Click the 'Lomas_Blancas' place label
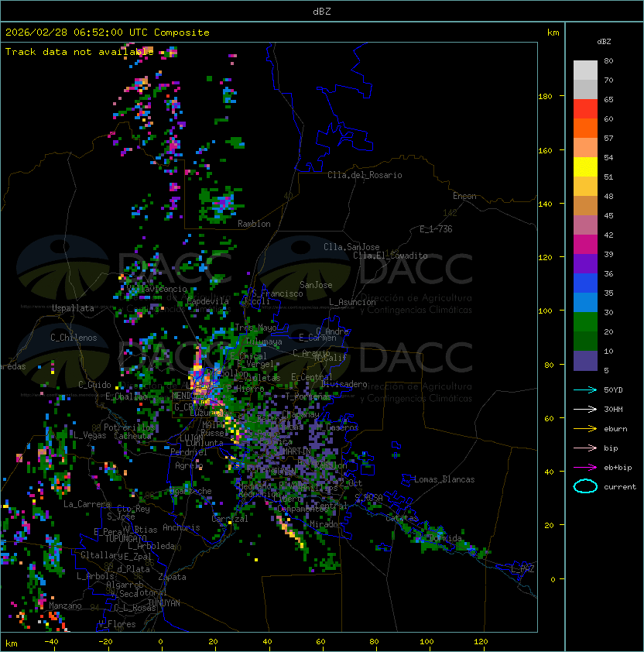This screenshot has width=644, height=652. tap(444, 479)
